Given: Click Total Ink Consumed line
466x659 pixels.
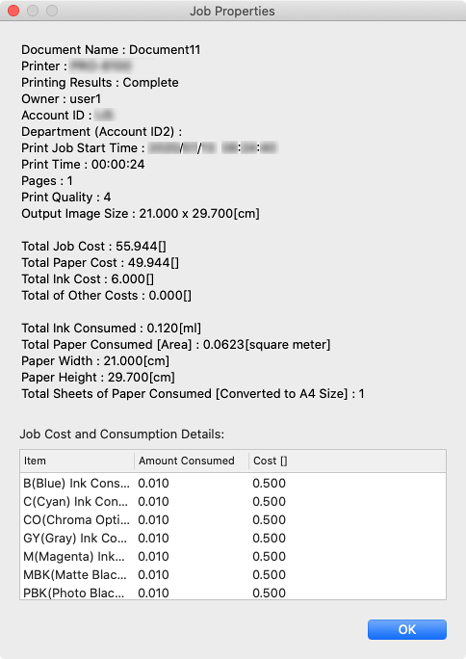Looking at the screenshot, I should click(111, 328).
